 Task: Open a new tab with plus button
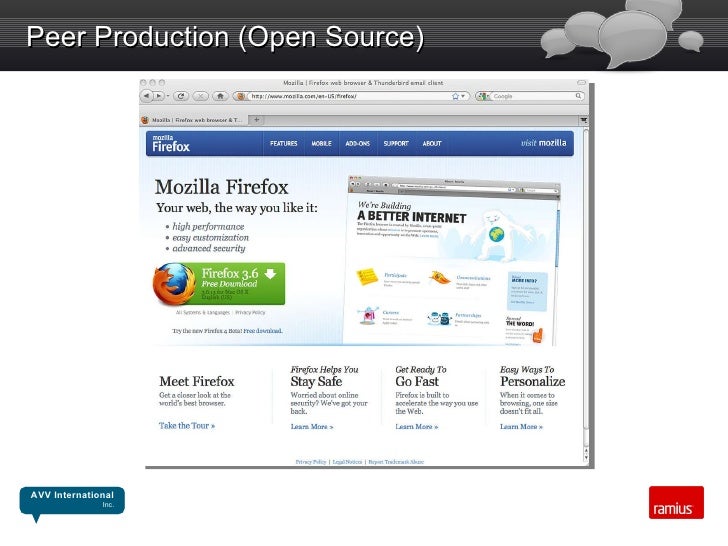(256, 120)
